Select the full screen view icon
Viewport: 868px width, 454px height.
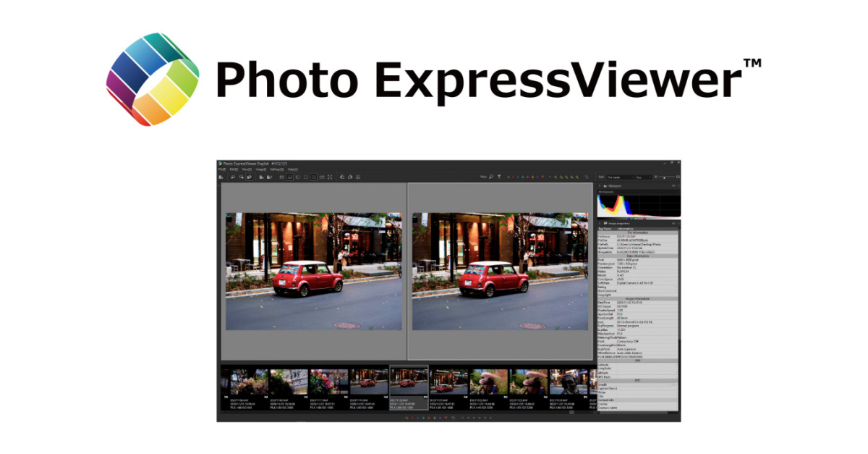point(329,177)
